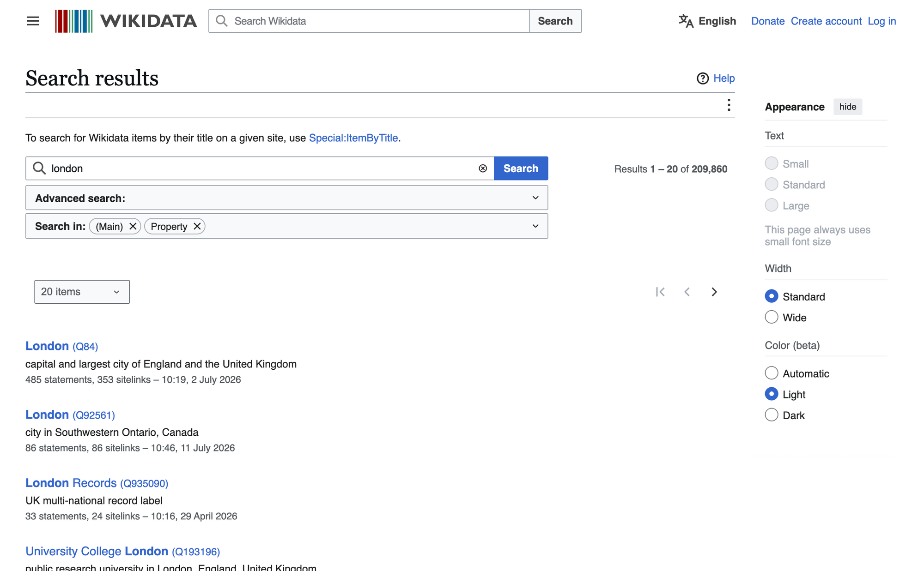Open the three-dot page tools menu
The width and height of the screenshot is (924, 571).
coord(729,105)
